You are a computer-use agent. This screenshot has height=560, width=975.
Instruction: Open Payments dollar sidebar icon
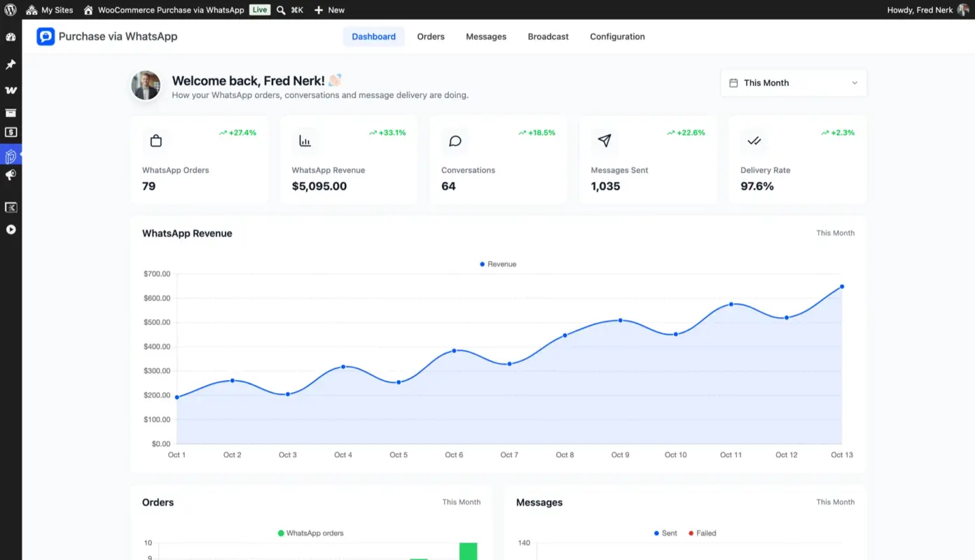point(11,132)
